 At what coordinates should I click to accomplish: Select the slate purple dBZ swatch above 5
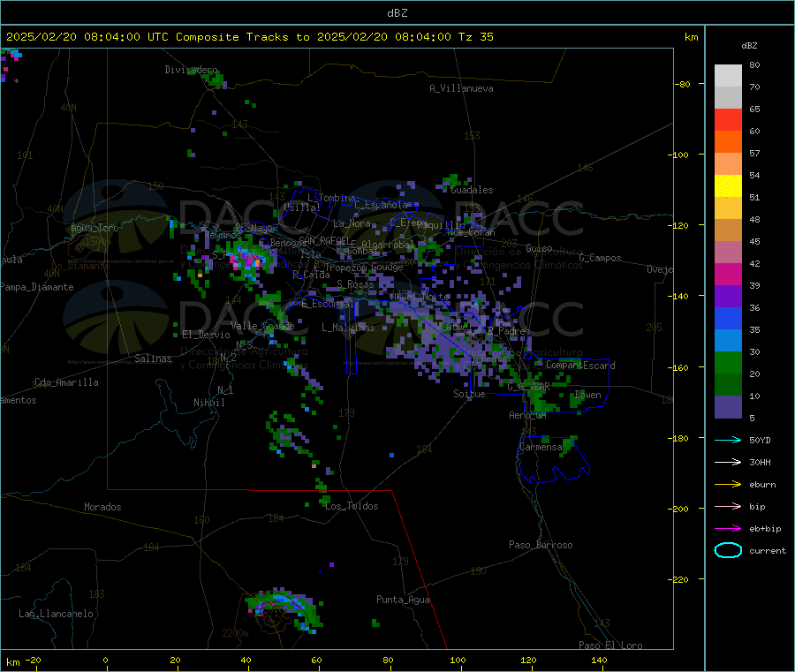click(728, 407)
